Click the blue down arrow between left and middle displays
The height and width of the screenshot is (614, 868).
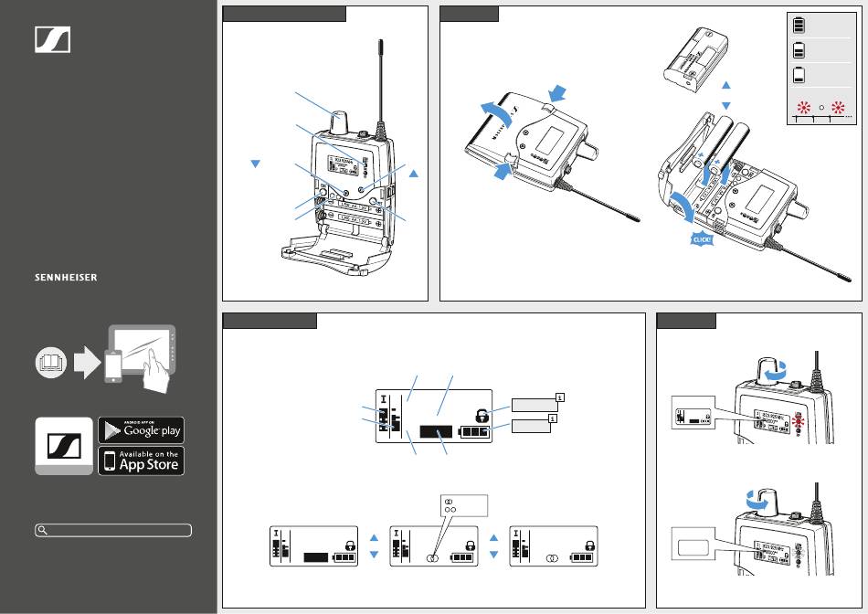(374, 555)
